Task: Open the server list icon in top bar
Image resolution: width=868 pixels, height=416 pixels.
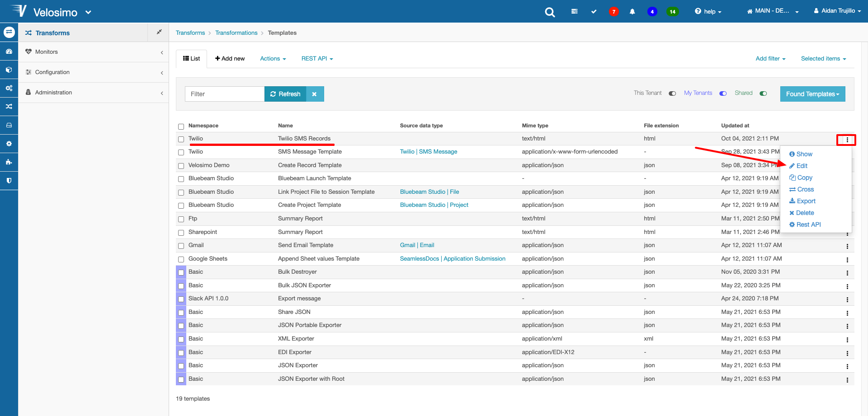Action: coord(575,11)
